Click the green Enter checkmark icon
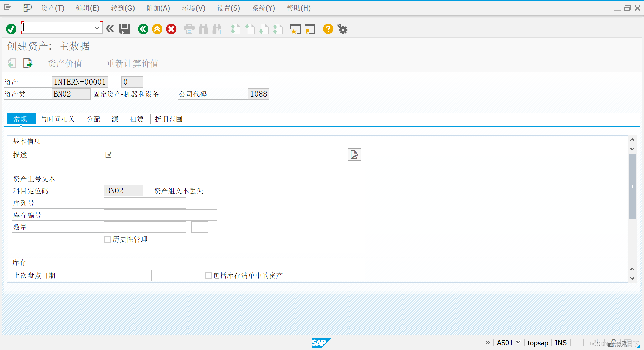Image resolution: width=644 pixels, height=350 pixels. (11, 29)
